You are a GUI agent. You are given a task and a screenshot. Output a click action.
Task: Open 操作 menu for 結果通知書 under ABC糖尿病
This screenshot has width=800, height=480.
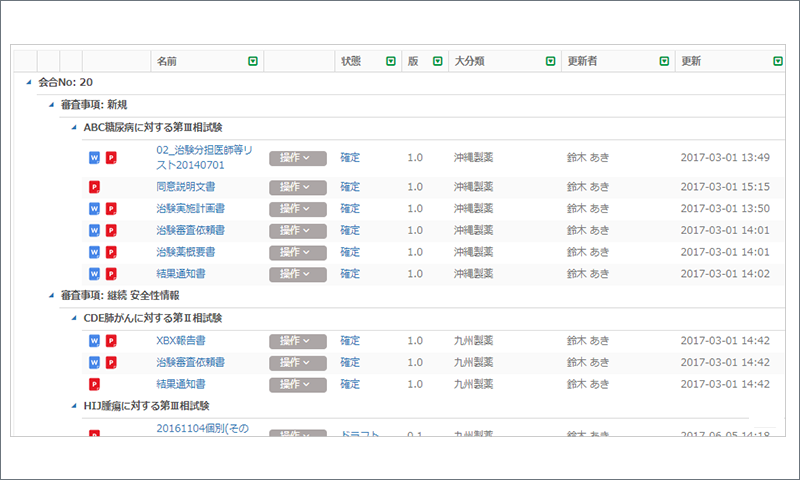pyautogui.click(x=298, y=274)
